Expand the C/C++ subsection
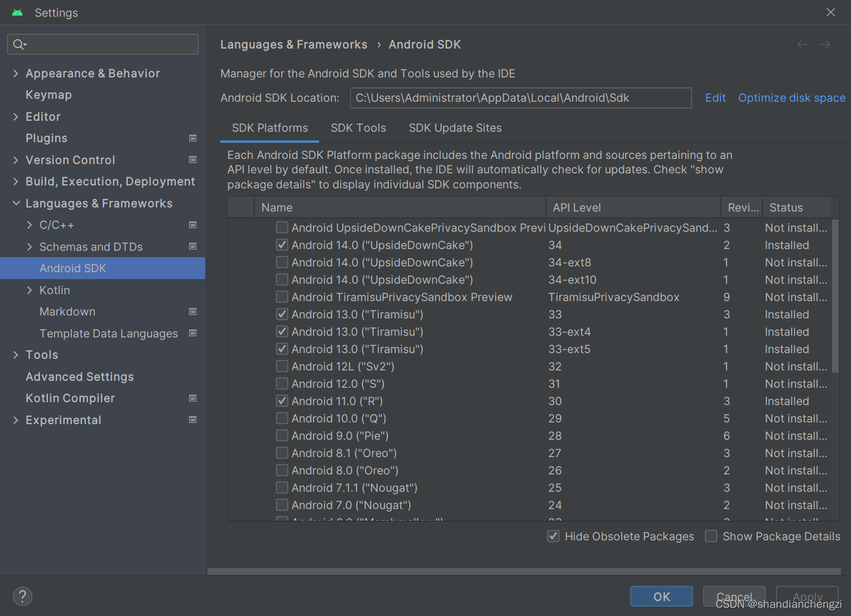Viewport: 851px width, 616px height. (x=29, y=225)
